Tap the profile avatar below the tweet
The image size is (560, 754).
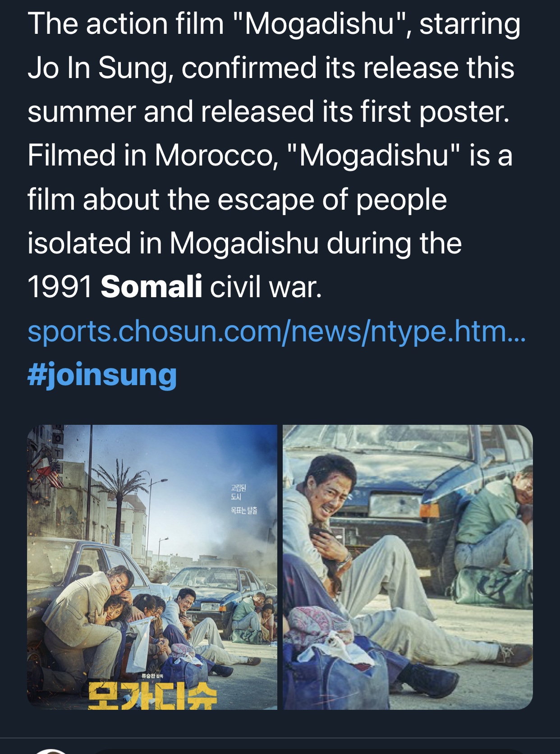coord(51,751)
